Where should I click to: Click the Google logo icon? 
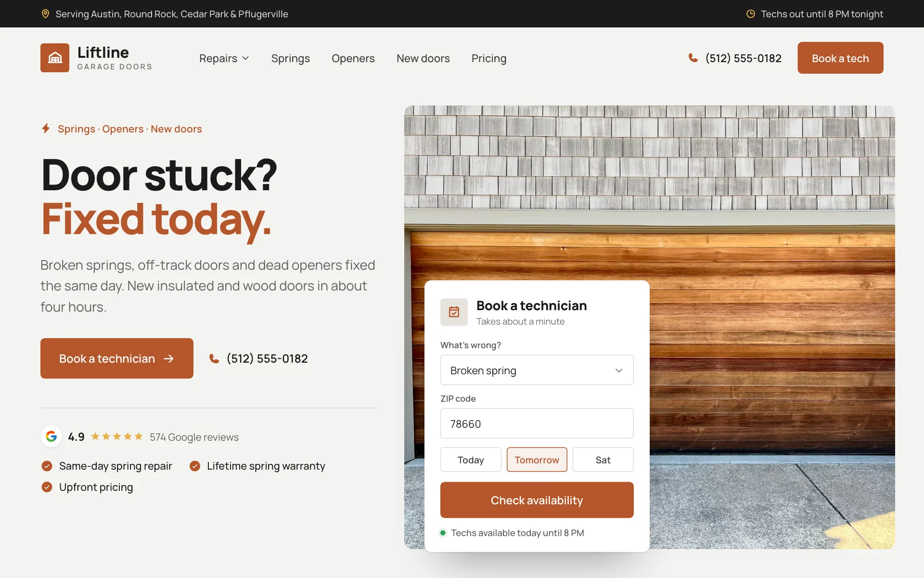click(x=51, y=436)
